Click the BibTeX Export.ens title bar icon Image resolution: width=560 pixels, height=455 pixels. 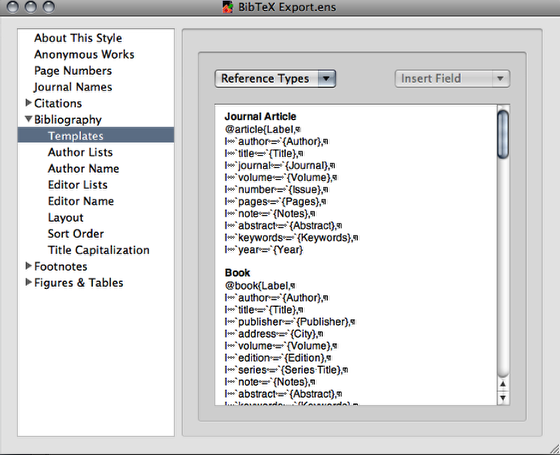click(x=228, y=7)
